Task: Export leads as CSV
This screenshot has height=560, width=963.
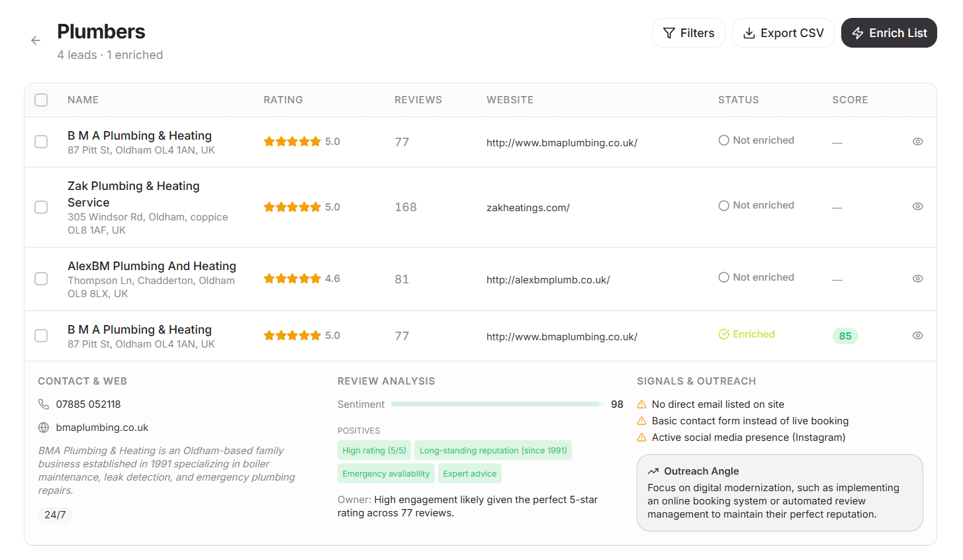Action: [x=783, y=33]
